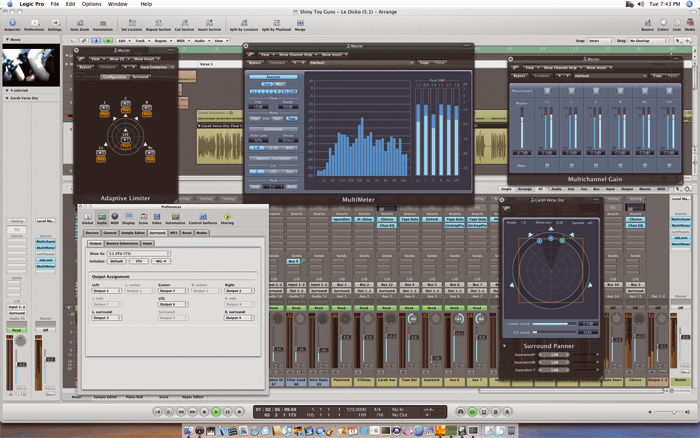This screenshot has width=700, height=438.
Task: Adjust LFE Level slider in Surround Panner
Action: click(554, 332)
